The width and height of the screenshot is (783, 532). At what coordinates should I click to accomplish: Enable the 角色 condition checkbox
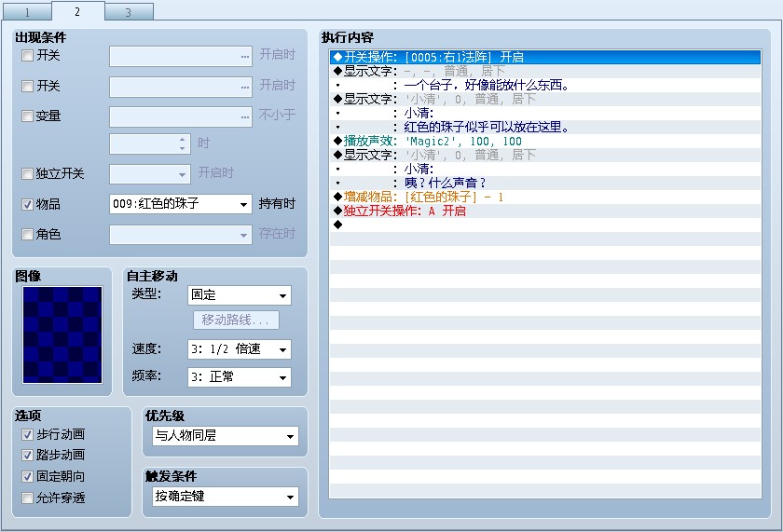(x=27, y=234)
